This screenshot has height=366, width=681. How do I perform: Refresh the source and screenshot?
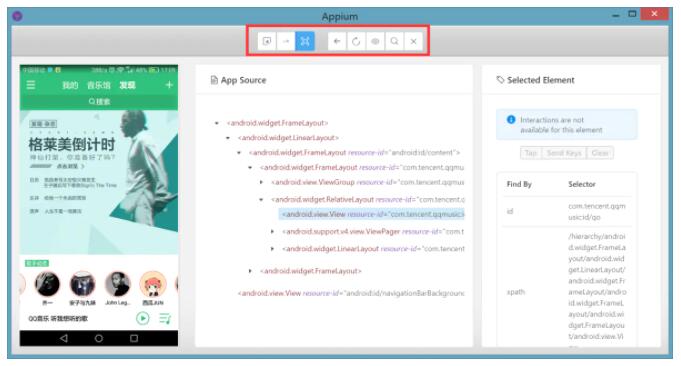click(356, 41)
